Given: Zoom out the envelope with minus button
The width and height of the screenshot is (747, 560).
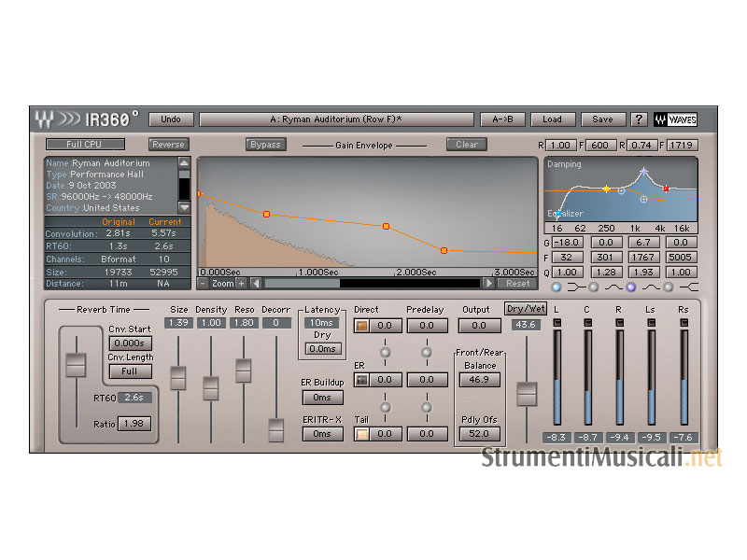Looking at the screenshot, I should coord(204,283).
